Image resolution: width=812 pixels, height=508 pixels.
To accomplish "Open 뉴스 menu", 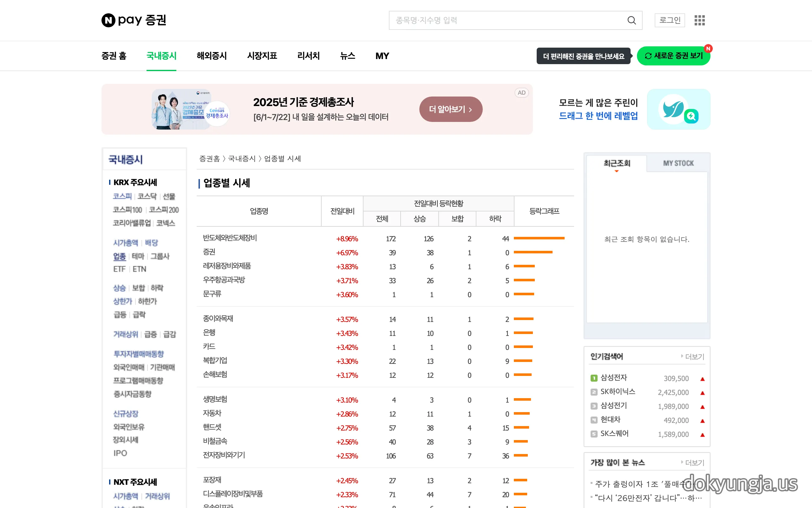I will tap(348, 56).
